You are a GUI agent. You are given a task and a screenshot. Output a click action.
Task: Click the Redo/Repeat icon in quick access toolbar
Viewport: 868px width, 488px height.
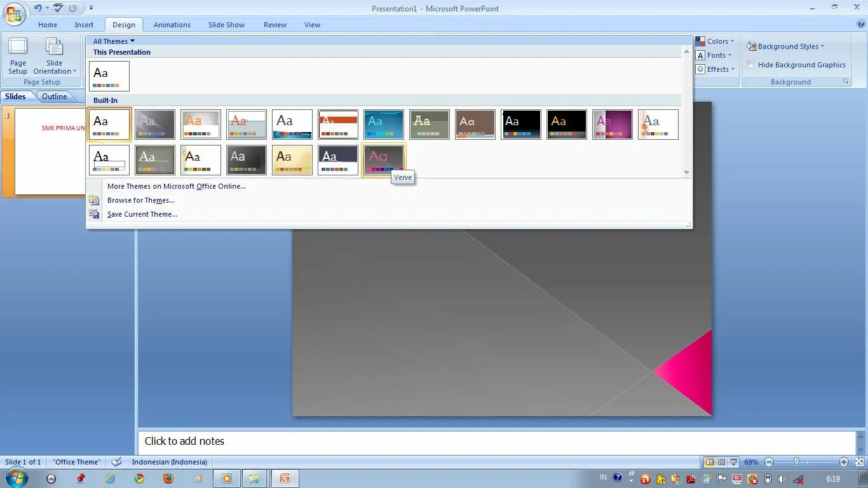[72, 8]
